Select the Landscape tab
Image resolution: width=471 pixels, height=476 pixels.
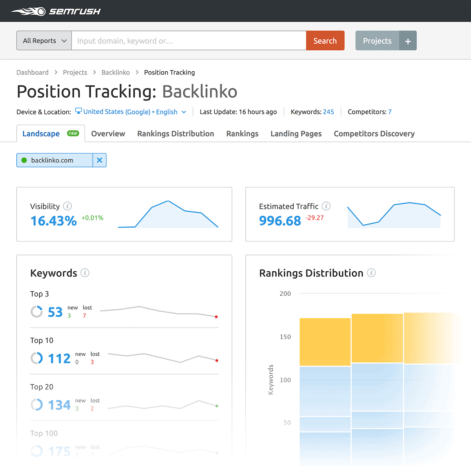[x=51, y=134]
